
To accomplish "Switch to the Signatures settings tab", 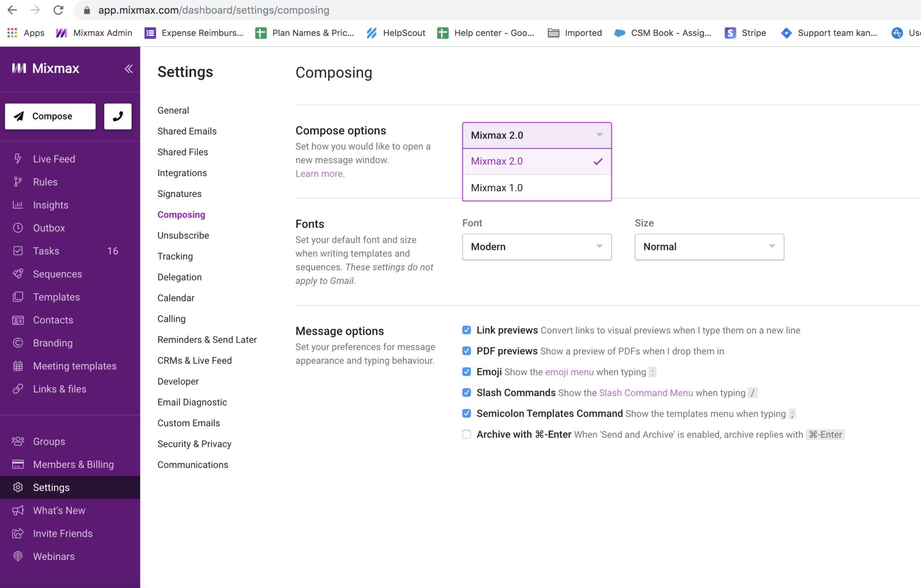I will click(x=179, y=193).
